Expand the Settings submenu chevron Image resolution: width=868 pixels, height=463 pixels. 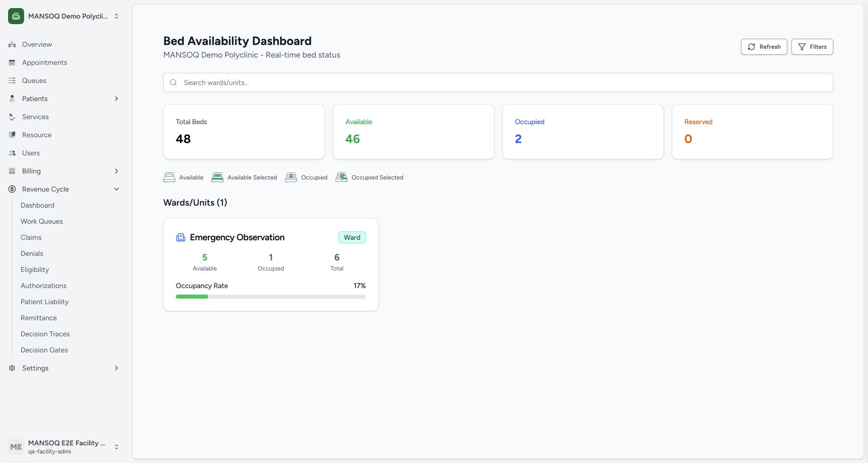point(117,368)
